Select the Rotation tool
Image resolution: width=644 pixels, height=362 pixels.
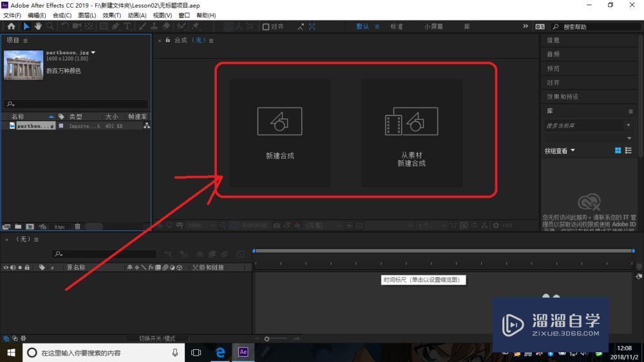coord(64,26)
